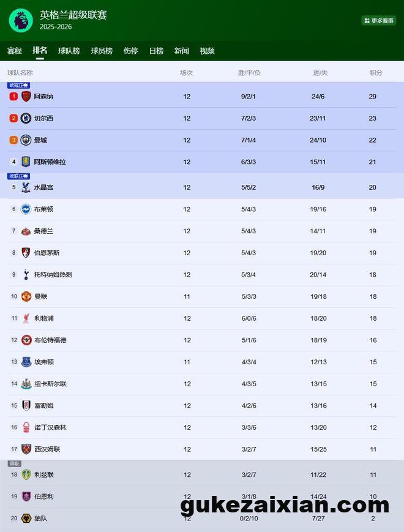Click the Everton club crest icon
This screenshot has width=404, height=532.
pos(26,362)
